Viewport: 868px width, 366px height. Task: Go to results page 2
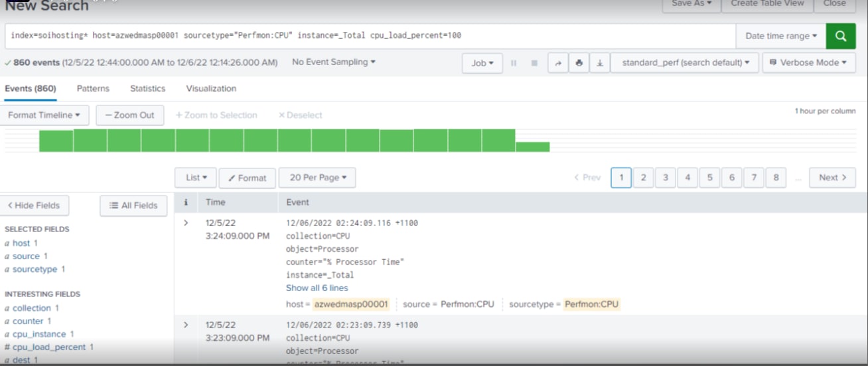point(643,178)
